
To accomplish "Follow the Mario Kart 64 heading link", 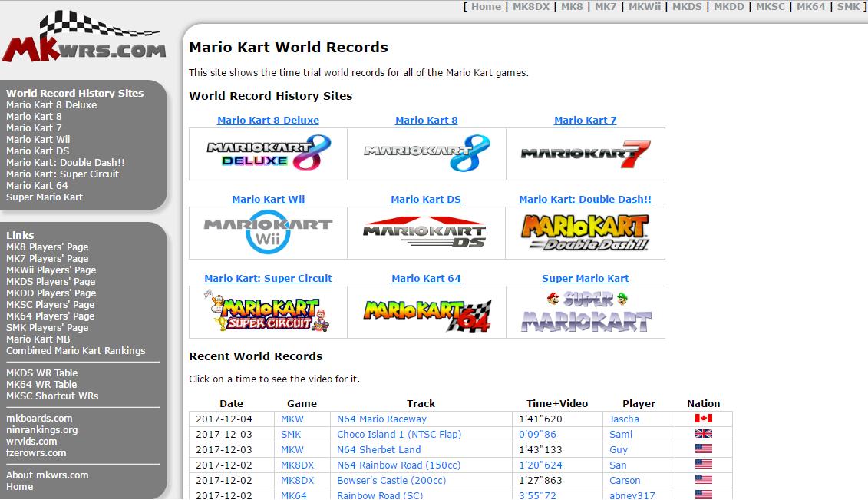I will pos(426,279).
